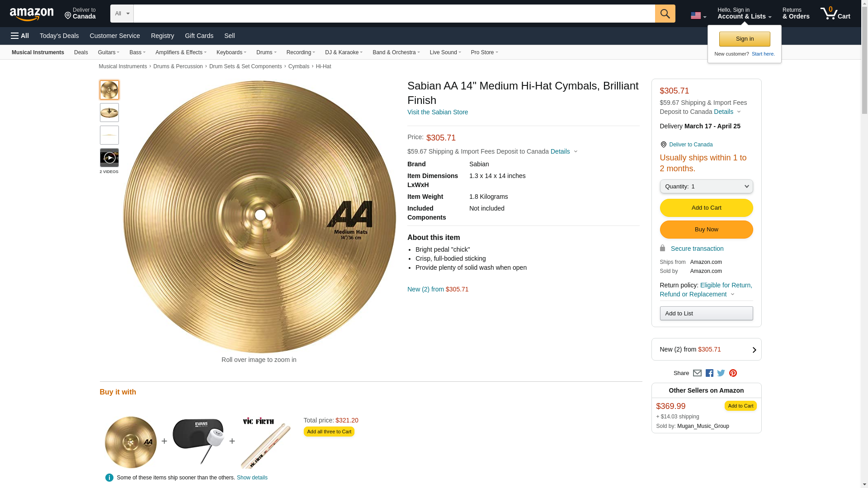Open the search category All dropdown
The image size is (868, 488).
tap(122, 14)
